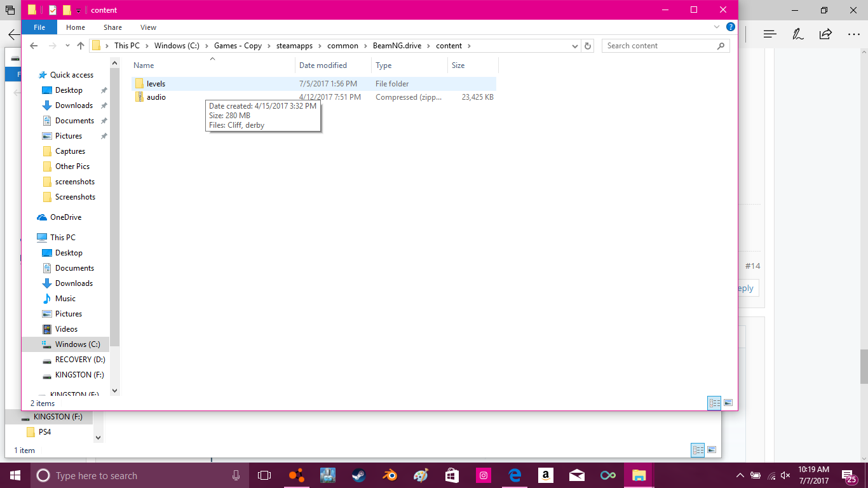Open pinned Pictures under Quick access
Viewport: 868px width, 488px height.
click(69, 136)
